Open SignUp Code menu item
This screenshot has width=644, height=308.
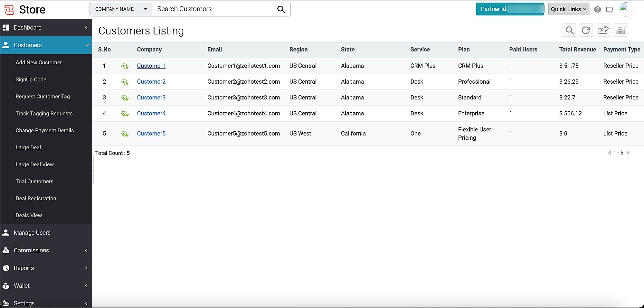(x=31, y=79)
